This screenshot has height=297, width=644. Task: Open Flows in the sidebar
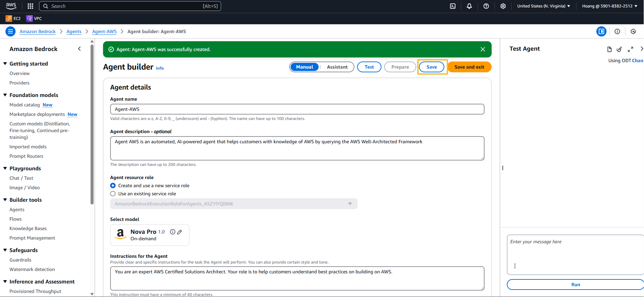[x=16, y=219]
